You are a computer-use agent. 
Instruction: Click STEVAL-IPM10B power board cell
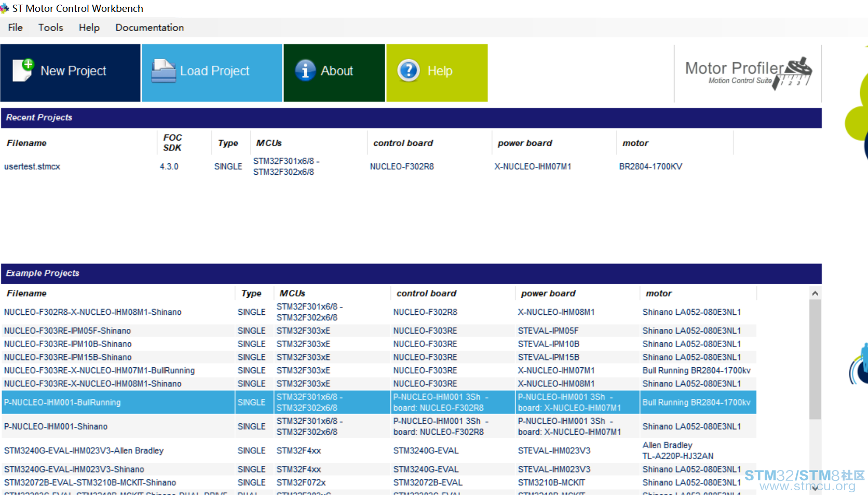[x=549, y=344]
